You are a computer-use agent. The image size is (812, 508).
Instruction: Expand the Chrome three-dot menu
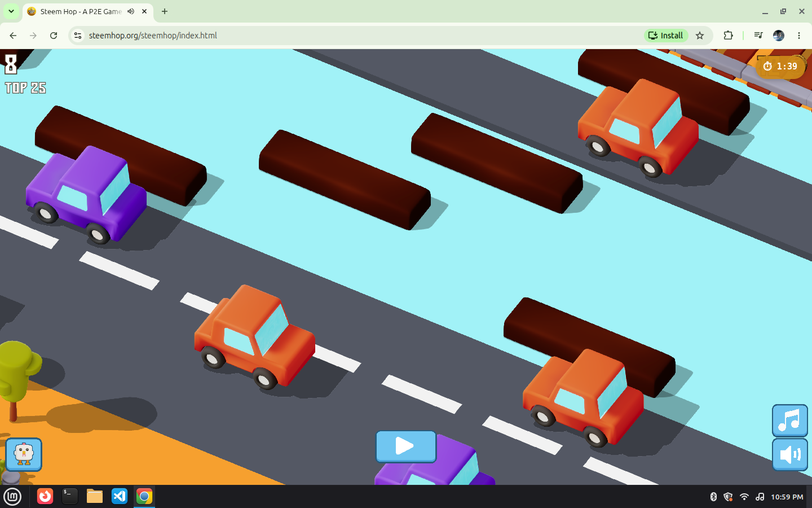(799, 36)
